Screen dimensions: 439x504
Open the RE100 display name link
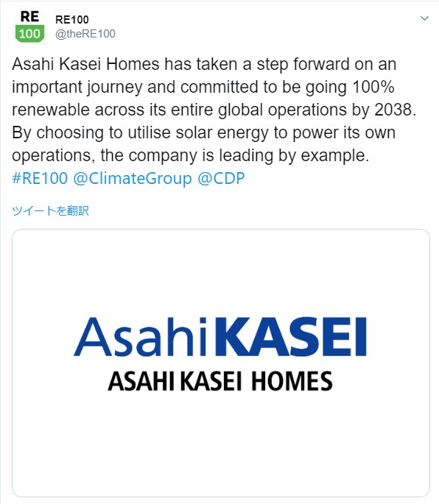(x=71, y=20)
